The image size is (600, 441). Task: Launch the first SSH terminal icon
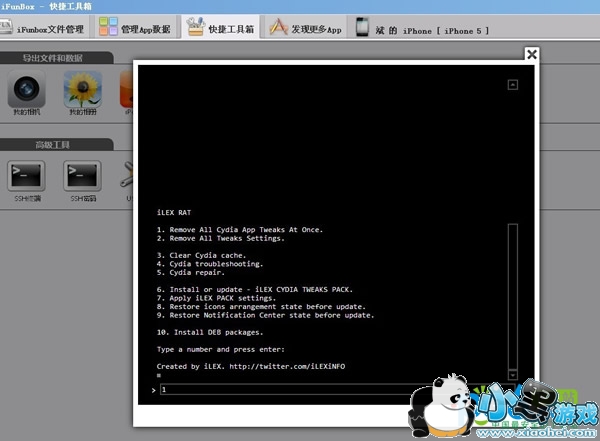tap(26, 176)
